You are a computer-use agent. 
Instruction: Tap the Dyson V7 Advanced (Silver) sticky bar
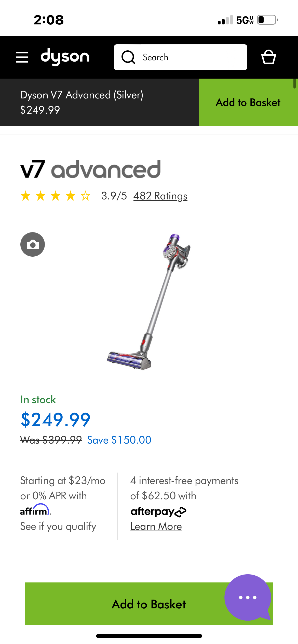pos(82,102)
